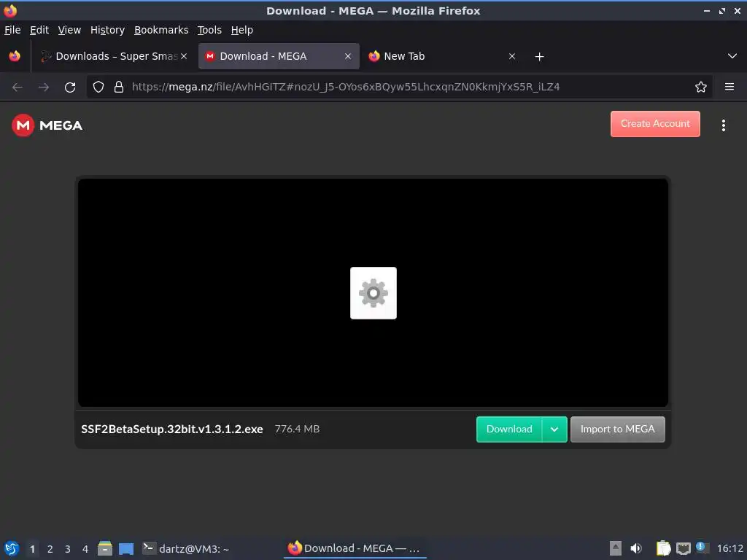Screen dimensions: 747x560
Task: Bookmark this page with the star icon
Action: pyautogui.click(x=700, y=87)
